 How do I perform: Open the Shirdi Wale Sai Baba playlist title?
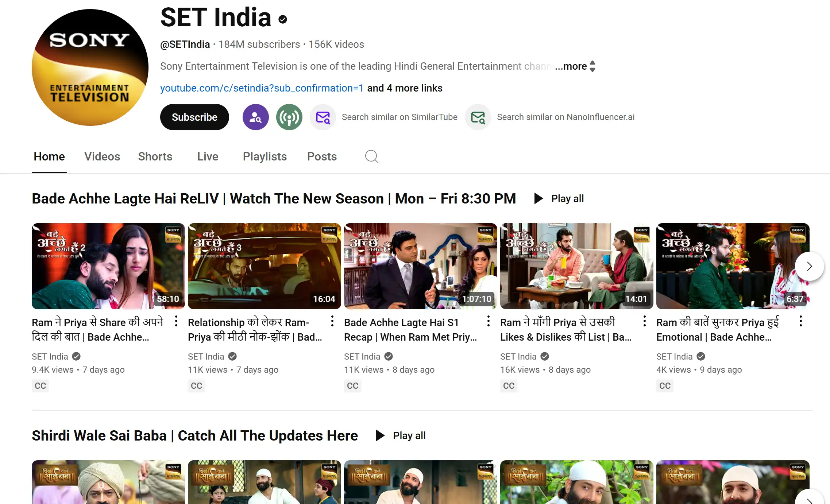tap(195, 436)
